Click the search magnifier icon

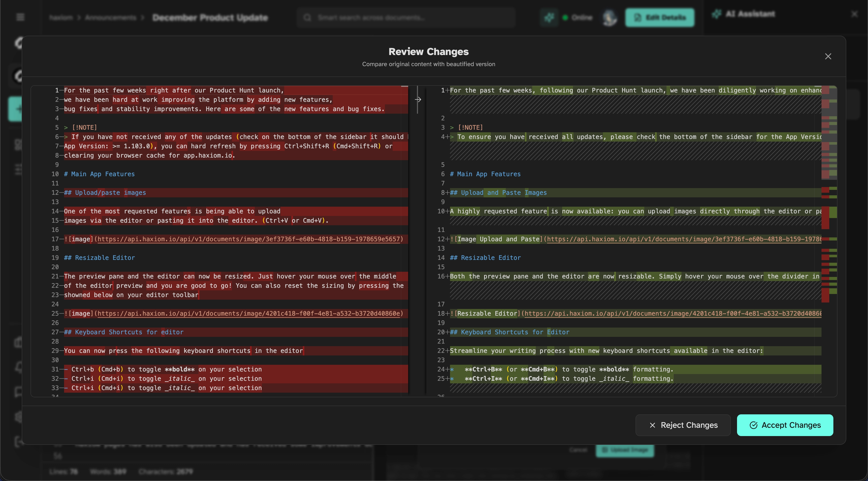tap(307, 18)
